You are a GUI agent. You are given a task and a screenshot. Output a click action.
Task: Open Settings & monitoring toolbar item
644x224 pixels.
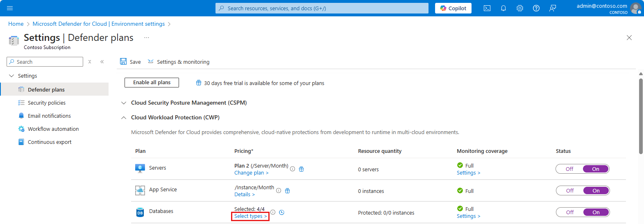click(x=179, y=62)
